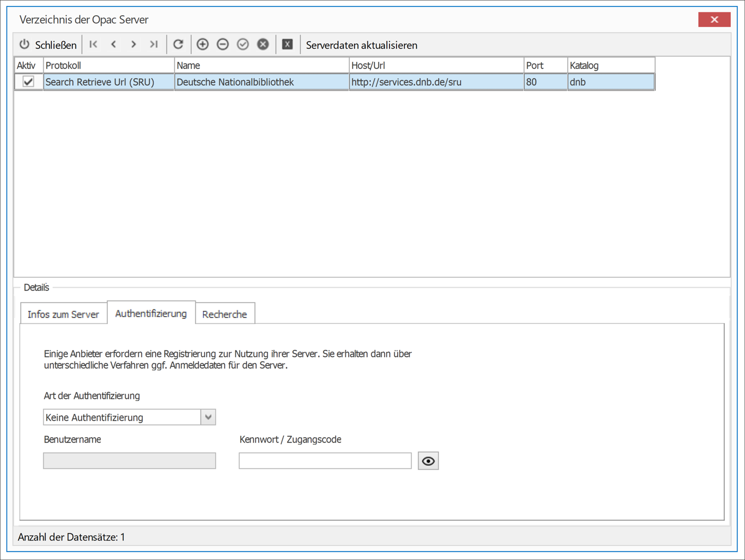The height and width of the screenshot is (560, 745).
Task: Go to first record
Action: 93,45
